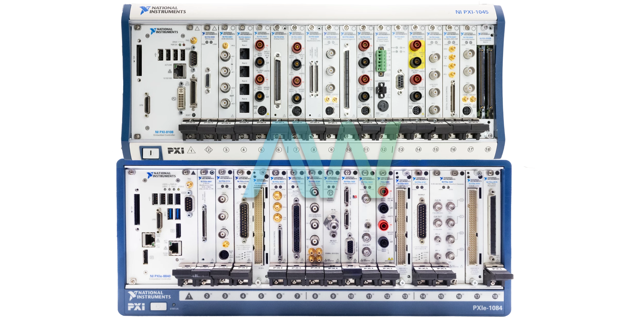This screenshot has width=644, height=319.
Task: Click the NI PXI-1045 chassis model label
Action: pyautogui.click(x=472, y=12)
